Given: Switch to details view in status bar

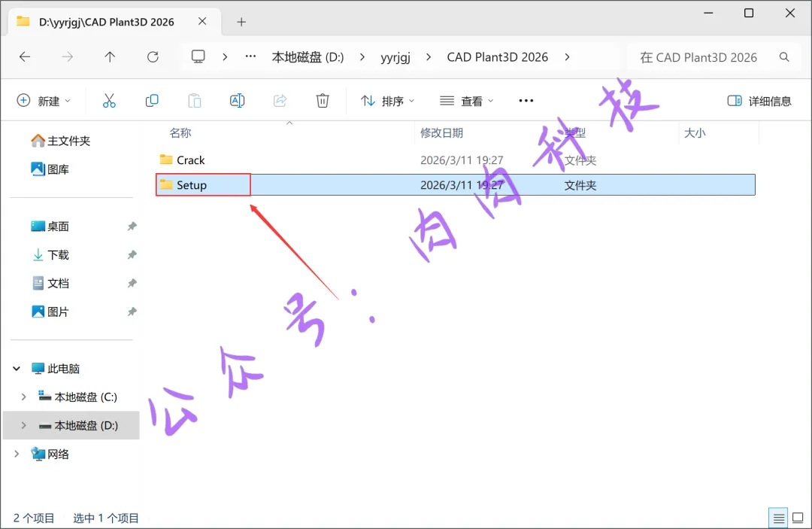Looking at the screenshot, I should point(778,518).
